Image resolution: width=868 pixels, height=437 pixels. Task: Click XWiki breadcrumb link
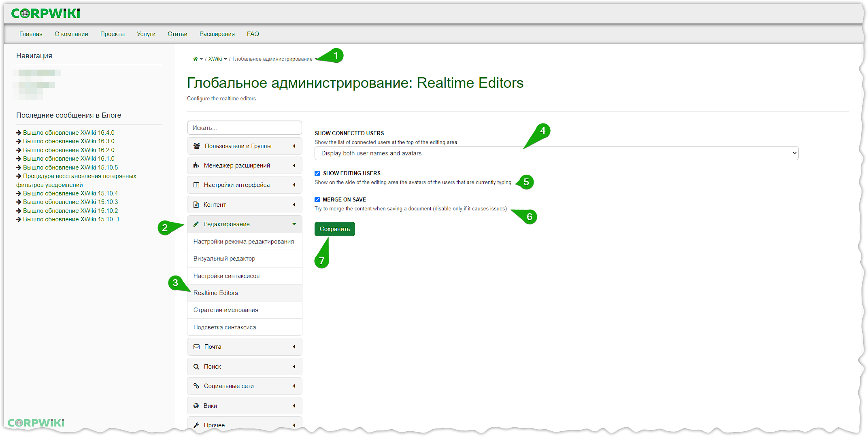click(x=215, y=59)
